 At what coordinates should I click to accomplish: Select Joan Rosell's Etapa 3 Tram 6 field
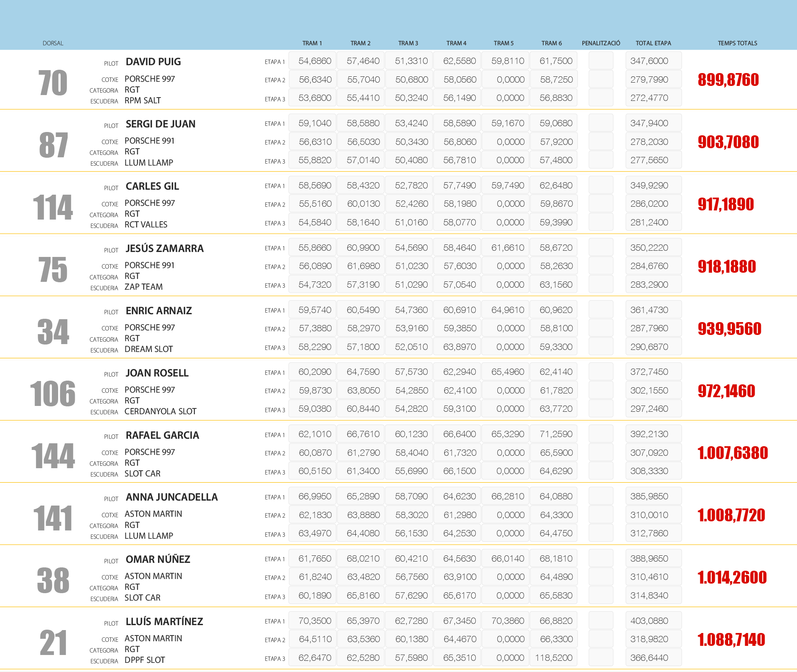pos(554,409)
